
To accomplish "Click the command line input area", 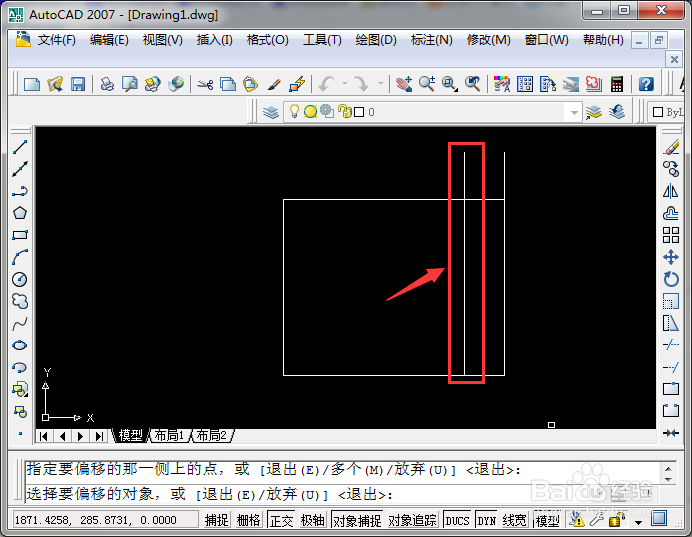I will click(342, 494).
